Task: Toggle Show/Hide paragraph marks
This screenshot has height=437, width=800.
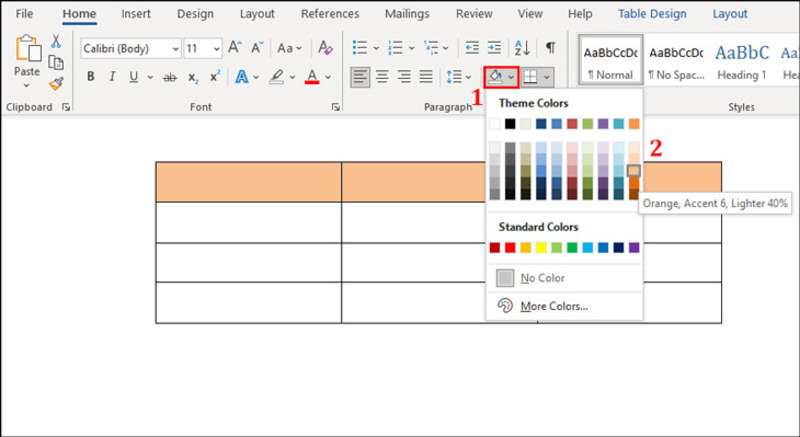Action: tap(550, 48)
